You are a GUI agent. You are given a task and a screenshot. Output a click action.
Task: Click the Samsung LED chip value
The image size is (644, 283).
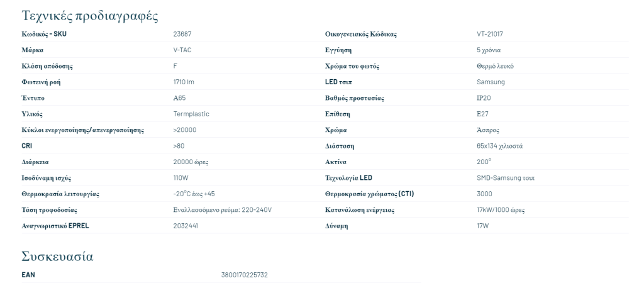(x=491, y=82)
